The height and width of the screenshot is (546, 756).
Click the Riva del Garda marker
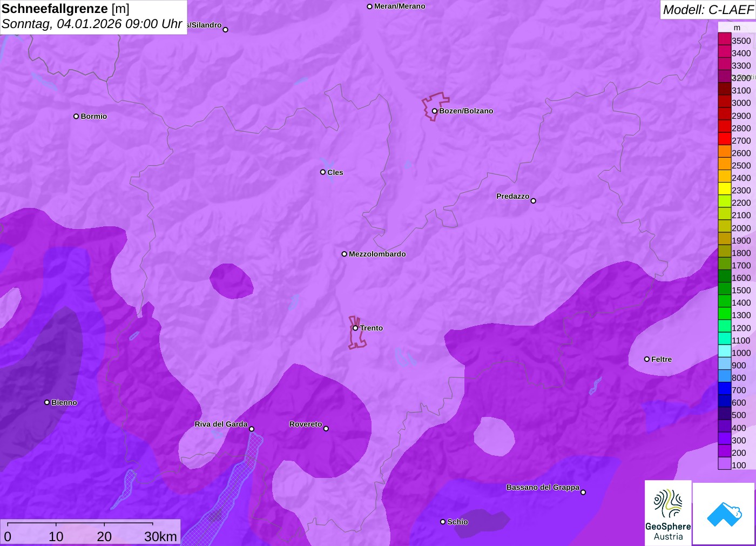coord(252,429)
